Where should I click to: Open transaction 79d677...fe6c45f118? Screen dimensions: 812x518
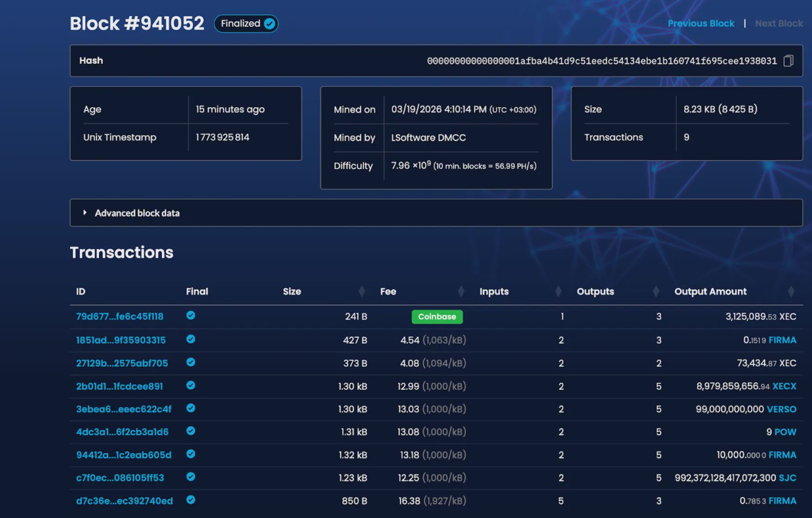tap(119, 316)
